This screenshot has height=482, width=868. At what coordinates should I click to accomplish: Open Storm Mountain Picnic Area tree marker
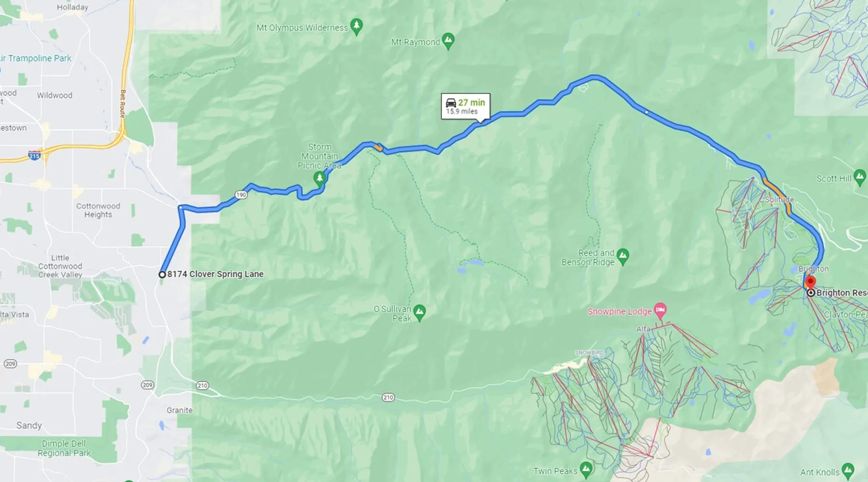click(319, 179)
